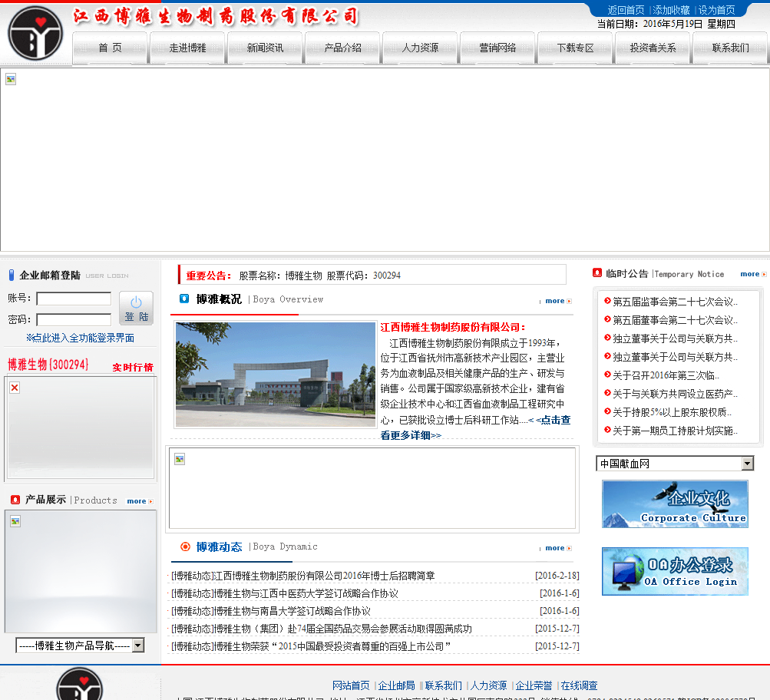Click footer link 企业邮局

tap(396, 685)
